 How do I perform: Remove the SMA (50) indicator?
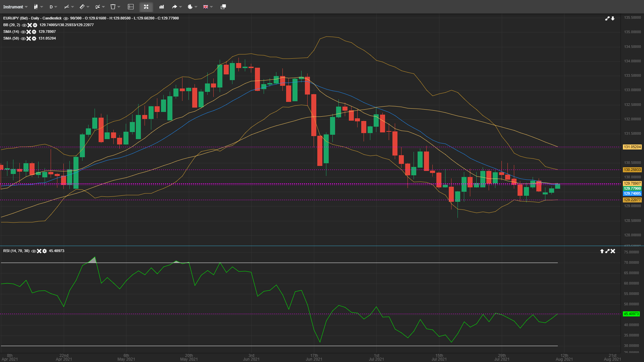pos(29,39)
